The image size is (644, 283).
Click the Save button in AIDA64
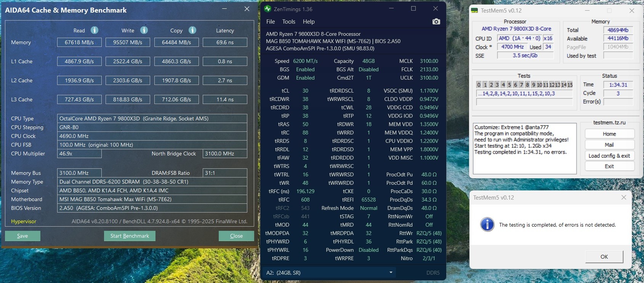[x=22, y=236]
